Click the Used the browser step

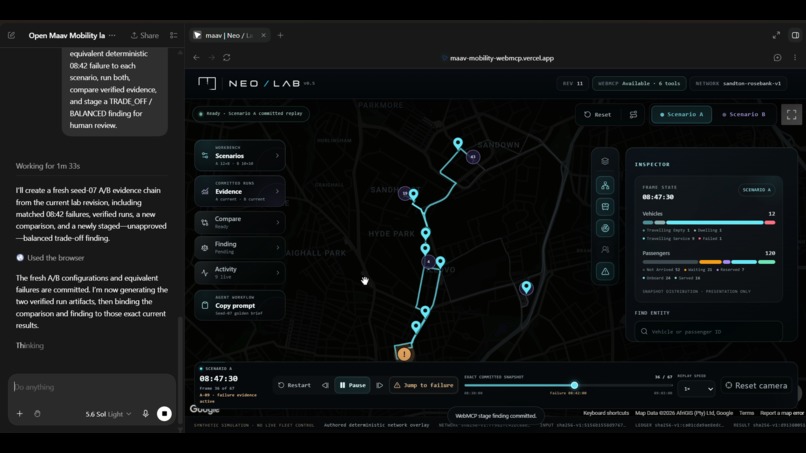pos(50,258)
